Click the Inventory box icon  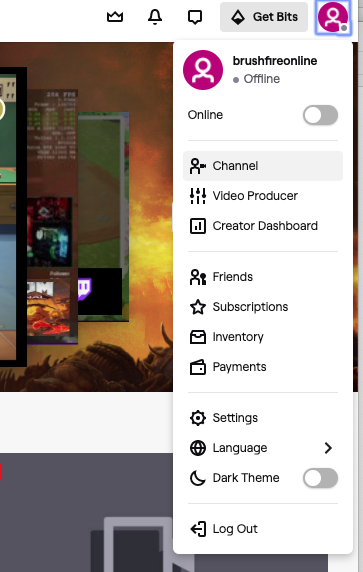(x=198, y=337)
